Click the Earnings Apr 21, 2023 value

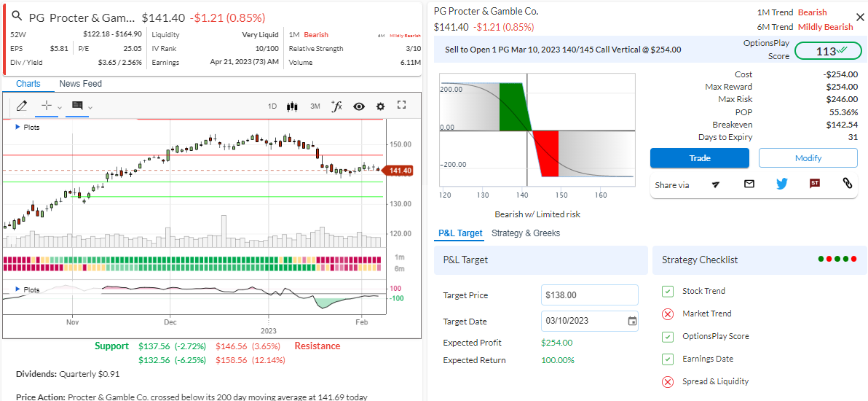tap(244, 62)
